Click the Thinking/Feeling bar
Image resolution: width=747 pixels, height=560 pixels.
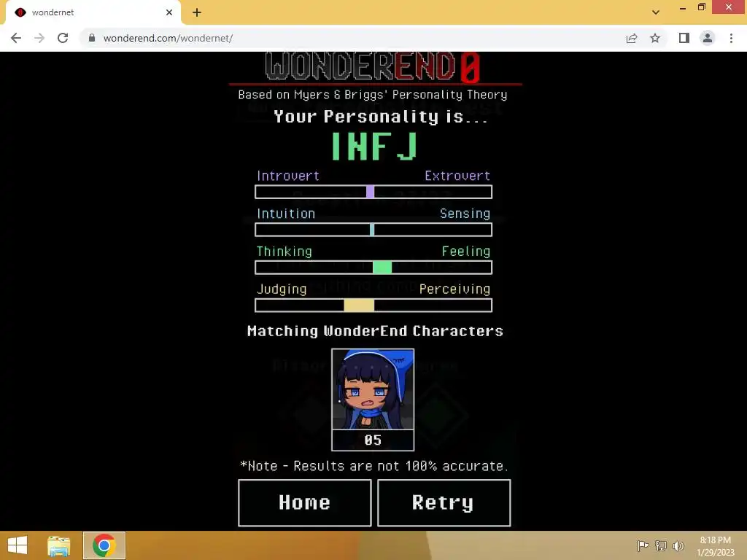(373, 268)
